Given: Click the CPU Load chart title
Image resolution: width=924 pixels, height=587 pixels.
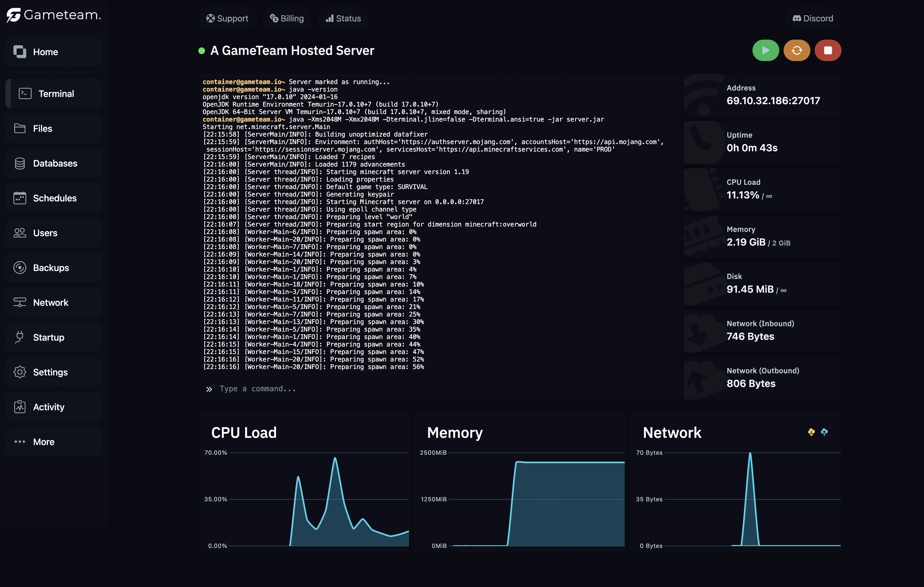Looking at the screenshot, I should pos(244,433).
